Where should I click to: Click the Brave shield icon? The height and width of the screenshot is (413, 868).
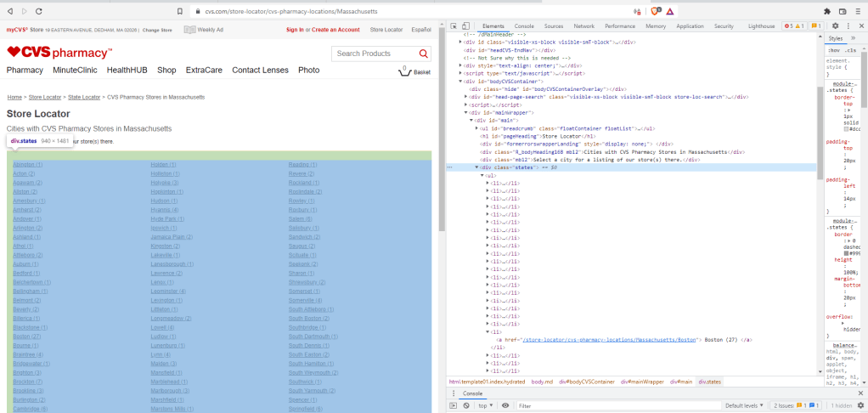(x=655, y=11)
